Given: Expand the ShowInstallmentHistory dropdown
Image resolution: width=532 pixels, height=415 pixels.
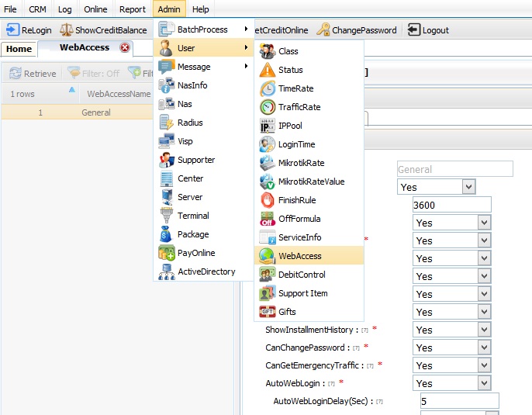Looking at the screenshot, I should [484, 330].
